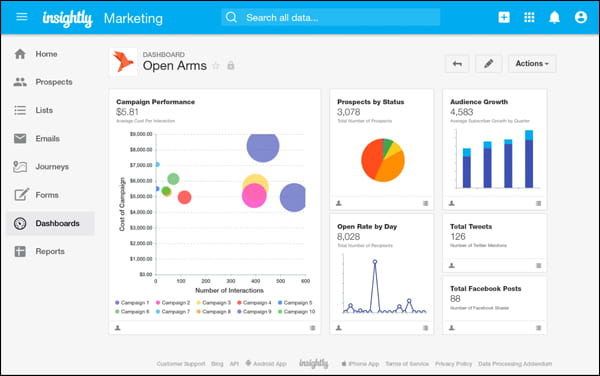Open the API footer link
The height and width of the screenshot is (376, 600).
[x=234, y=364]
